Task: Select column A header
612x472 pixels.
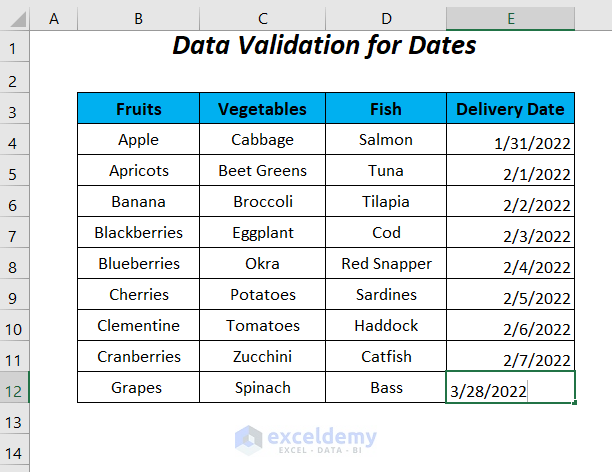Action: pos(53,18)
